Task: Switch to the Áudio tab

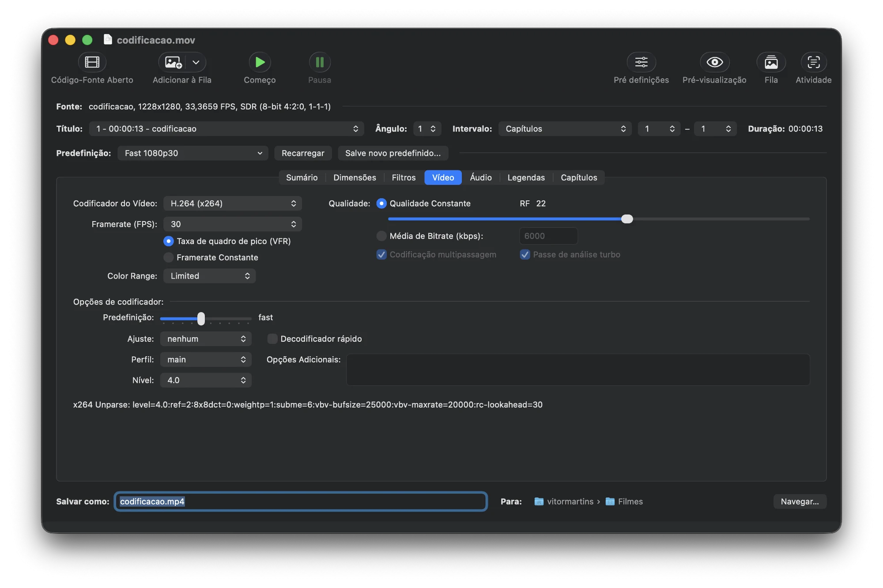Action: pos(480,177)
